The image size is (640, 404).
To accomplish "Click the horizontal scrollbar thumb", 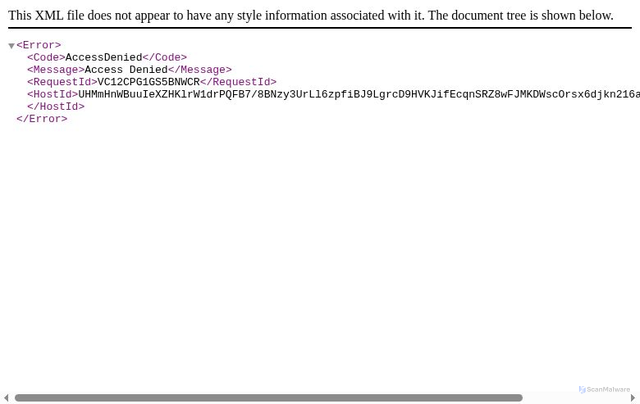I will tap(269, 397).
